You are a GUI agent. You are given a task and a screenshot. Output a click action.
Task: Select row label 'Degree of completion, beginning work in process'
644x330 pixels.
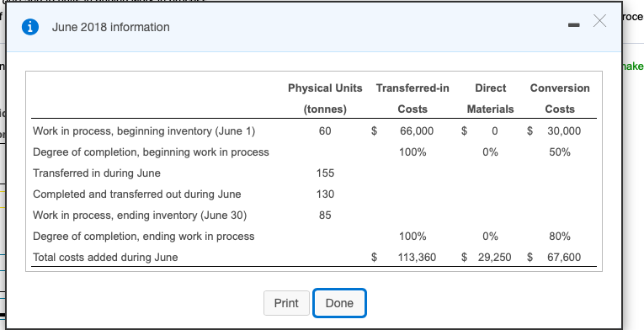click(151, 152)
